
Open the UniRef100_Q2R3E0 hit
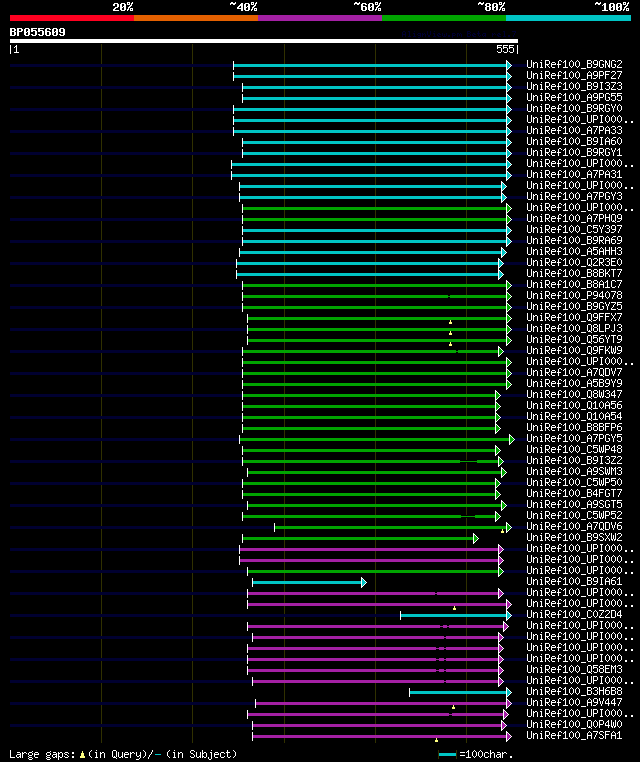(574, 262)
